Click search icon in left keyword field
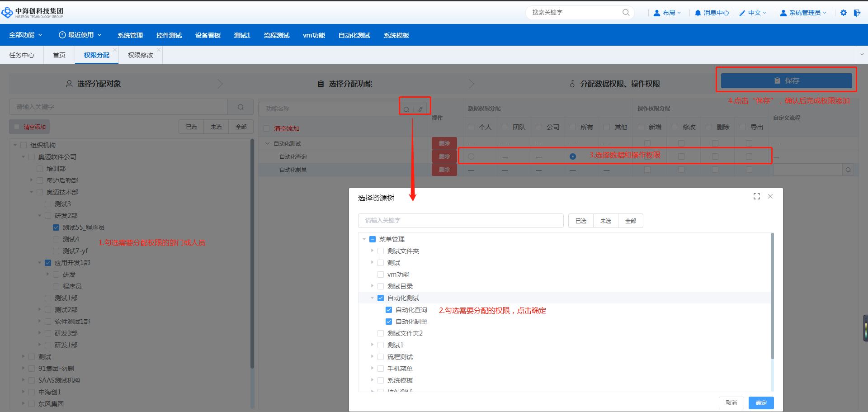868x412 pixels. (x=241, y=107)
